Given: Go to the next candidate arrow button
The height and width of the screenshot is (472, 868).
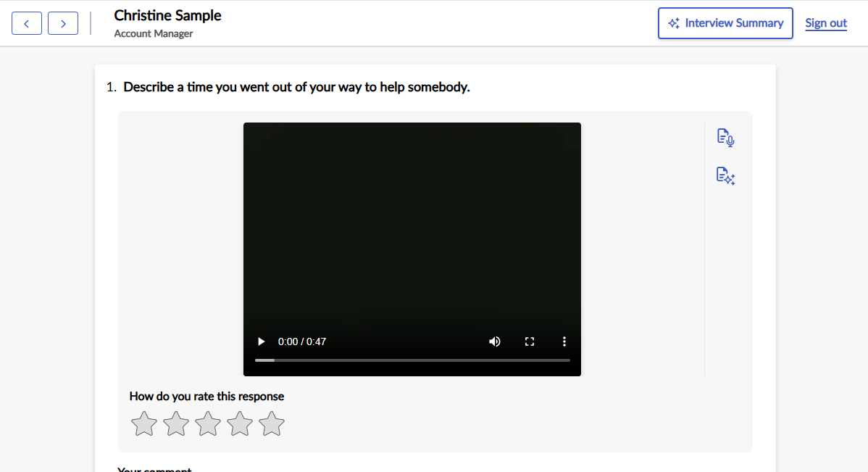Looking at the screenshot, I should (x=62, y=23).
